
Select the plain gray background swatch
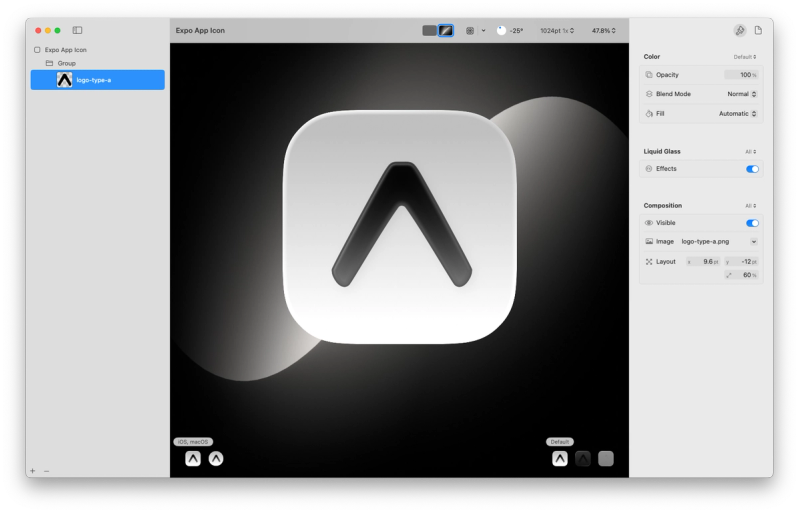click(x=430, y=31)
